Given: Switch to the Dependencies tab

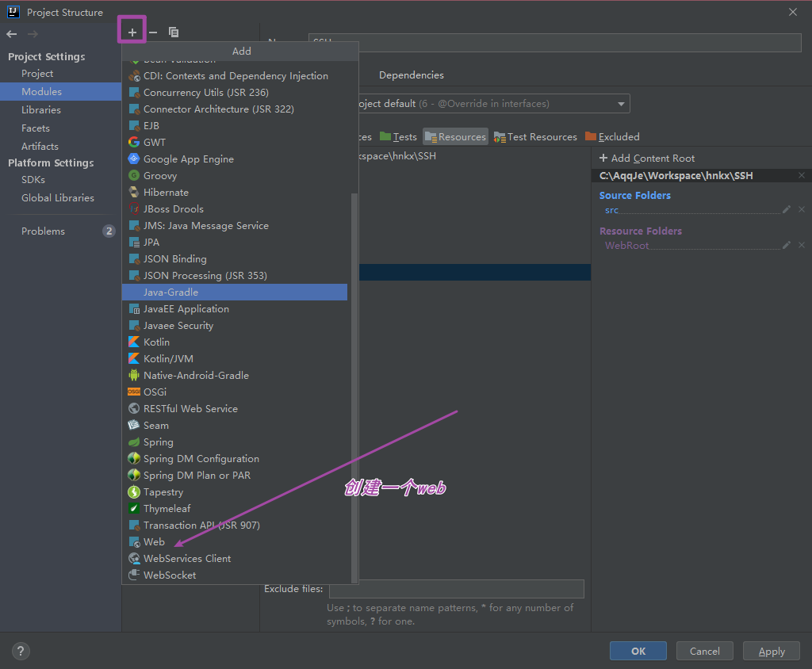Looking at the screenshot, I should coord(412,75).
